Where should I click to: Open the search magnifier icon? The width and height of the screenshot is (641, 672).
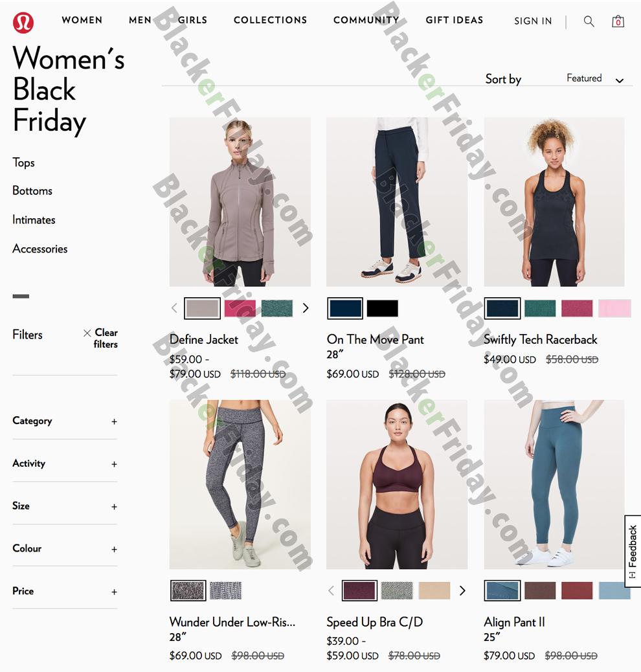point(589,21)
